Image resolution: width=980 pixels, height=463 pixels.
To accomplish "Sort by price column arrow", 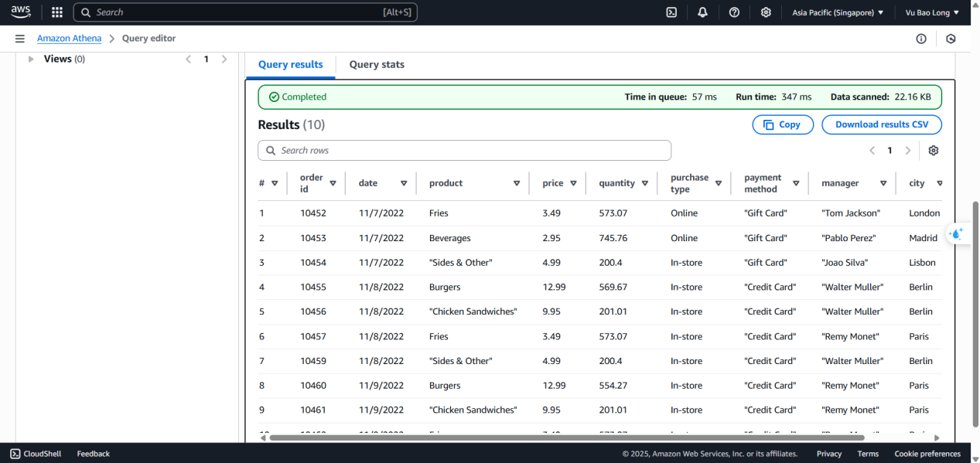I will tap(573, 183).
